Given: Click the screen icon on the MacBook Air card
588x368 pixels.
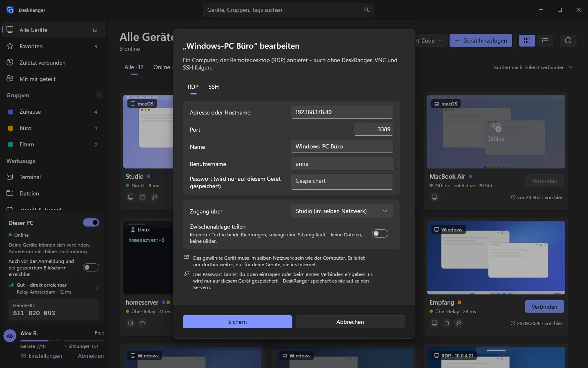Looking at the screenshot, I should pos(434,197).
